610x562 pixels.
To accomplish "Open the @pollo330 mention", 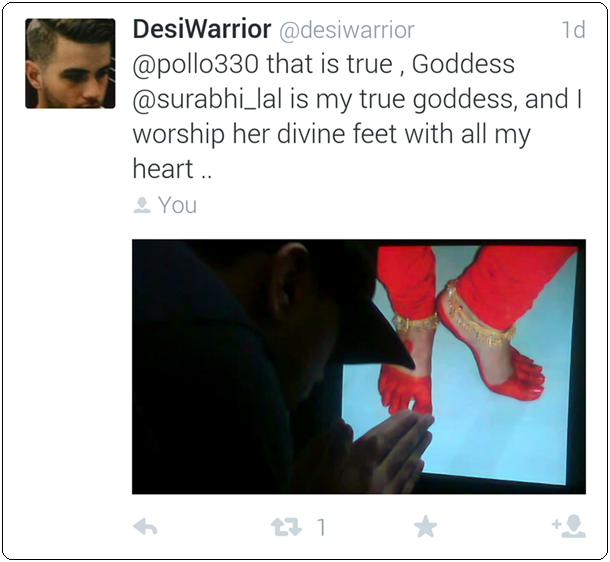I will click(196, 65).
